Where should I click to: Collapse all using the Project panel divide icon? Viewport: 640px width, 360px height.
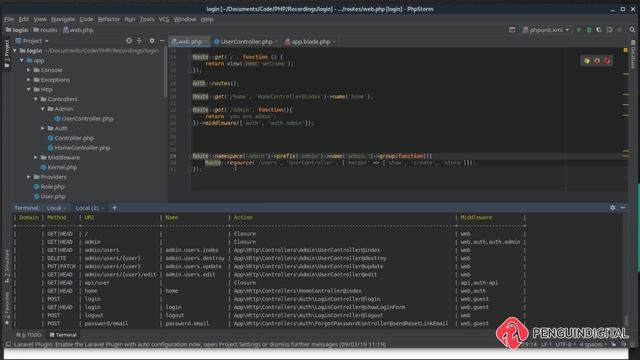pyautogui.click(x=139, y=41)
